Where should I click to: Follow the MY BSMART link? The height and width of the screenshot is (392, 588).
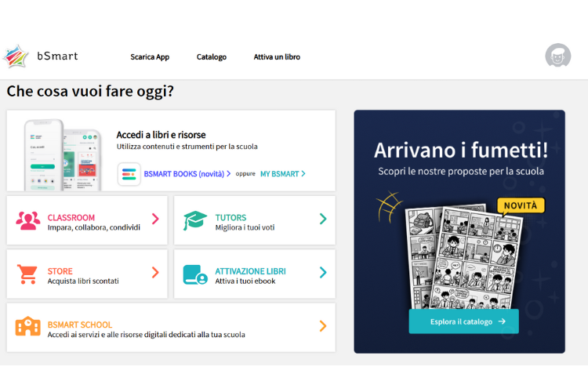[x=282, y=174]
